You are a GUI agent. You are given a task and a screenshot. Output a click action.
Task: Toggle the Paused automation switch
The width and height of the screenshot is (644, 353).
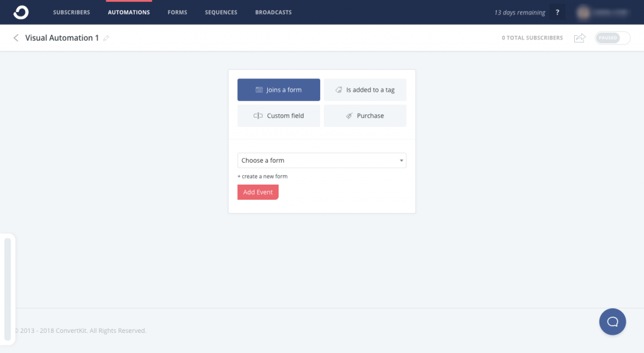click(613, 38)
